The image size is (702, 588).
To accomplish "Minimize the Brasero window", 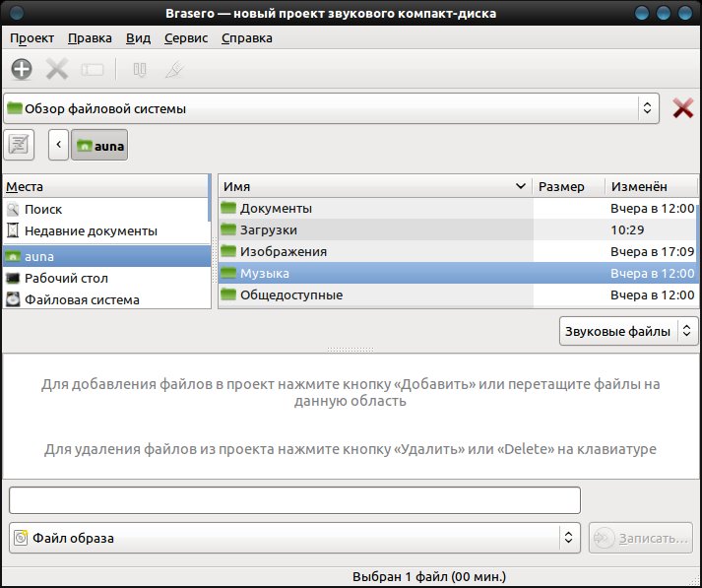I will coord(642,13).
